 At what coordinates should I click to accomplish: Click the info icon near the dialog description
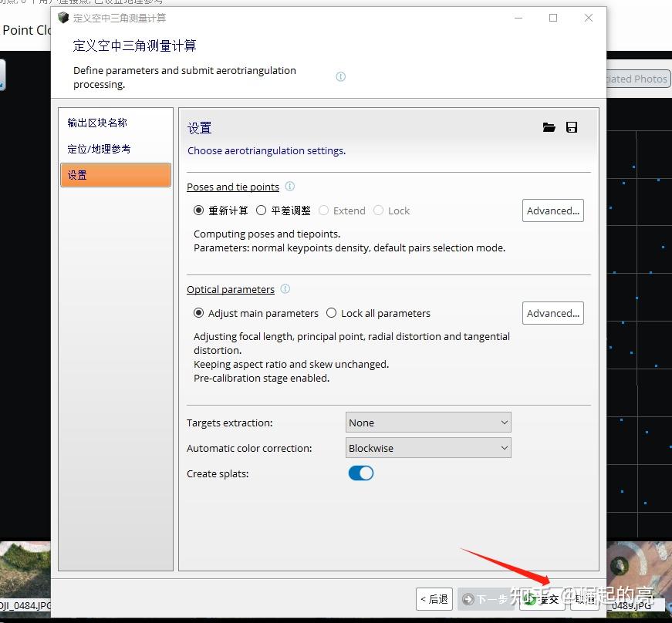pos(340,76)
